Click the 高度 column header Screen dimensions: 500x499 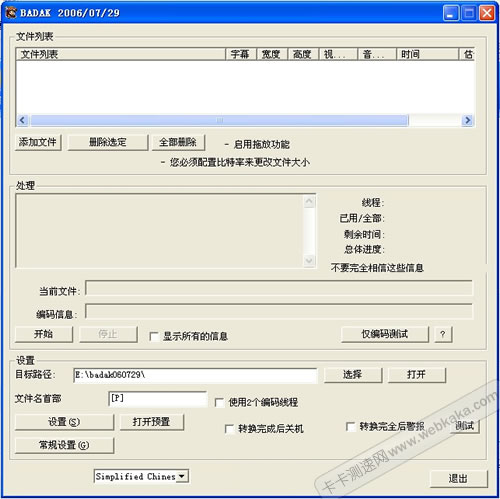point(303,54)
